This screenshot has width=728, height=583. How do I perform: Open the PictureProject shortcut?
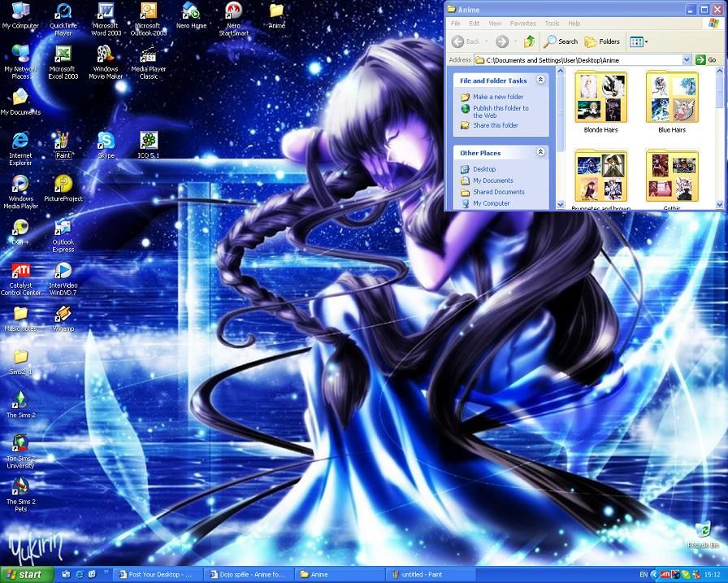pos(63,189)
